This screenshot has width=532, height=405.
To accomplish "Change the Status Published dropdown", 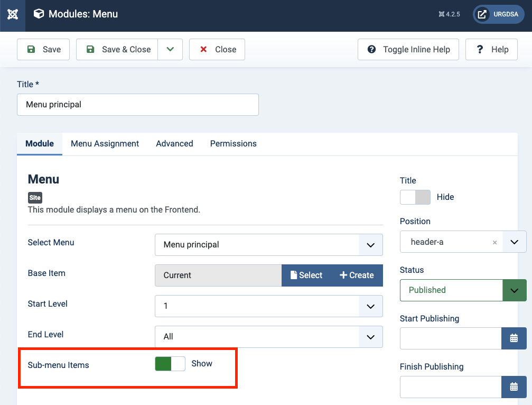I will (x=463, y=290).
